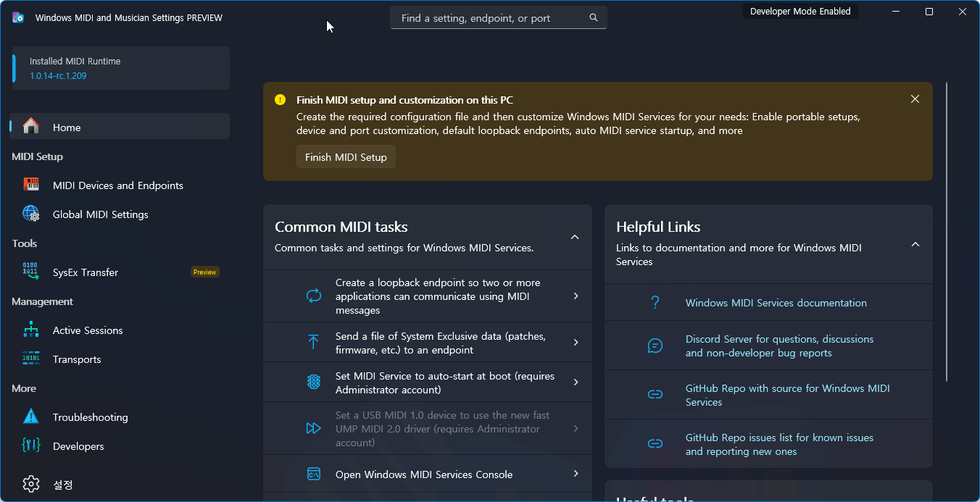Open chevron for Create a loopback endpoint
The image size is (980, 502).
(x=576, y=296)
